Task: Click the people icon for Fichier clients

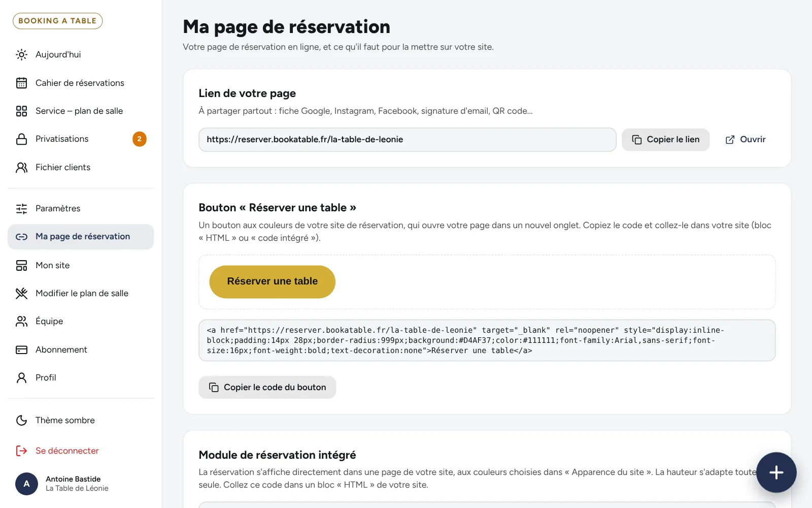Action: 21,167
